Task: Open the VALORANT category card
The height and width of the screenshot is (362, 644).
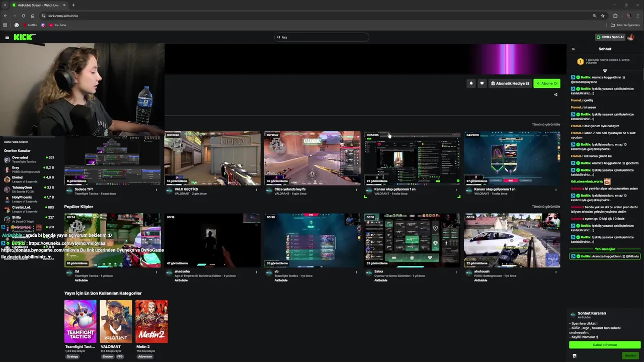Action: coord(116,322)
